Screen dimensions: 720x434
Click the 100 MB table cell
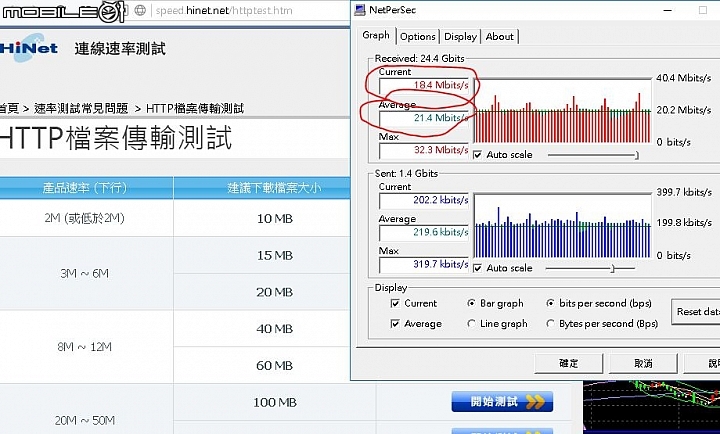click(275, 402)
